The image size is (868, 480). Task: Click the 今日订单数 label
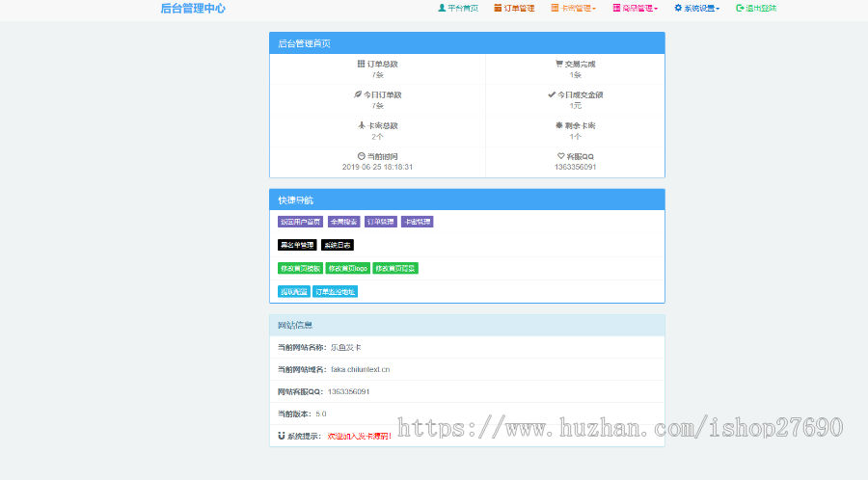click(383, 94)
